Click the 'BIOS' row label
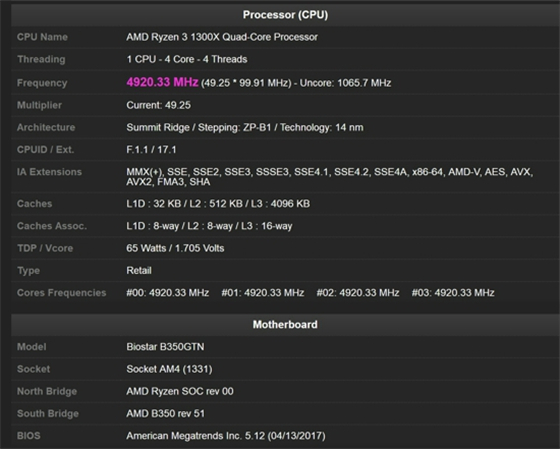Image resolution: width=560 pixels, height=449 pixels. click(x=29, y=436)
